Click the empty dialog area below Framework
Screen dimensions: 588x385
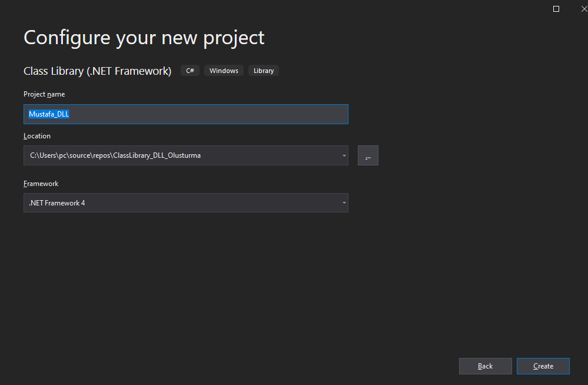point(235,283)
